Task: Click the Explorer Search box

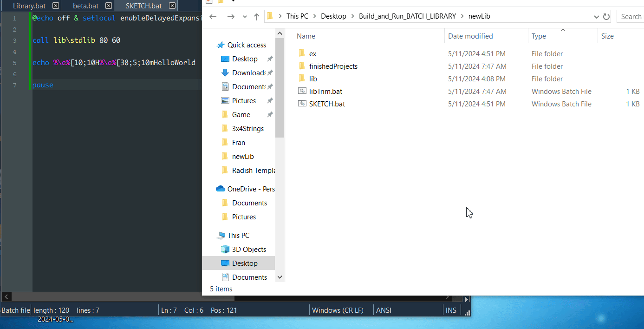Action: click(x=630, y=17)
